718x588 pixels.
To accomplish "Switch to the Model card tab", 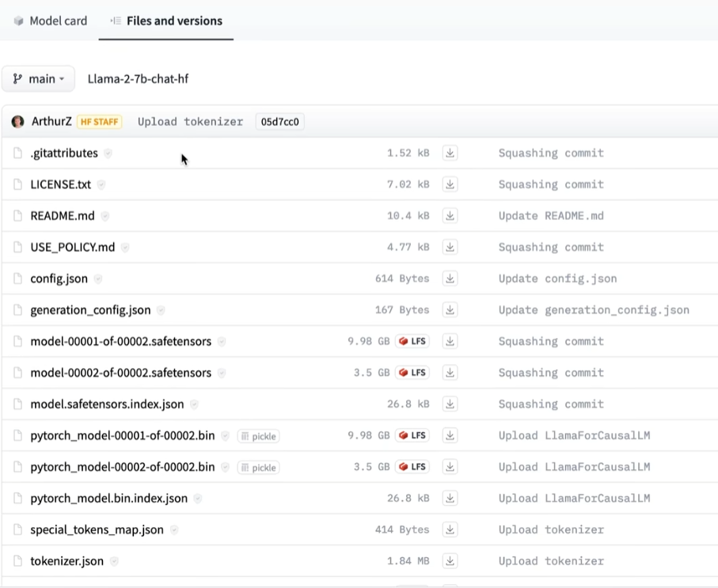I will (x=50, y=21).
